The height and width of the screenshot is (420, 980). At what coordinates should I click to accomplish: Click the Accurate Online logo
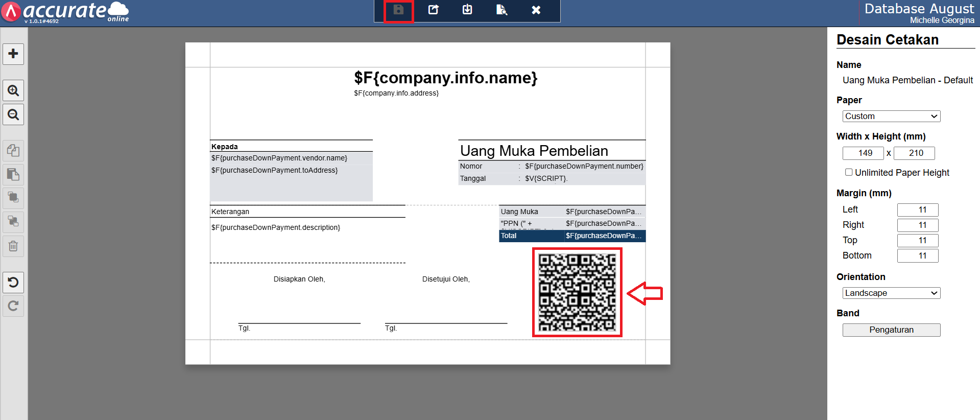tap(65, 12)
